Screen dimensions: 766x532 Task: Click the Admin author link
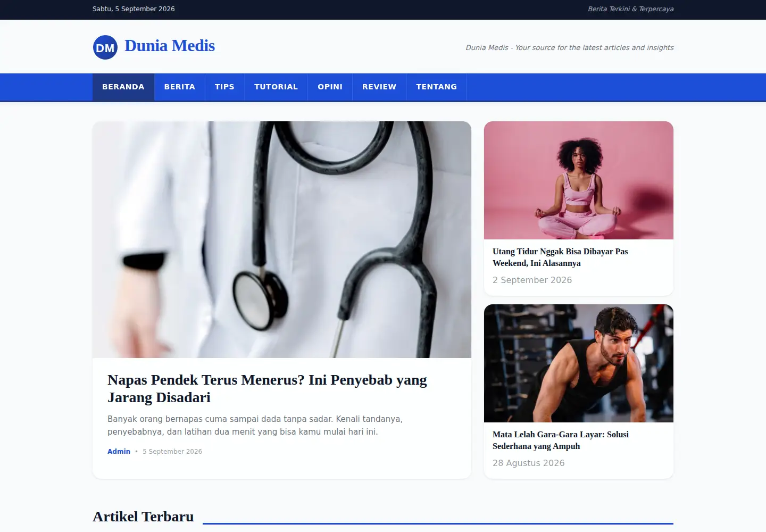tap(119, 451)
